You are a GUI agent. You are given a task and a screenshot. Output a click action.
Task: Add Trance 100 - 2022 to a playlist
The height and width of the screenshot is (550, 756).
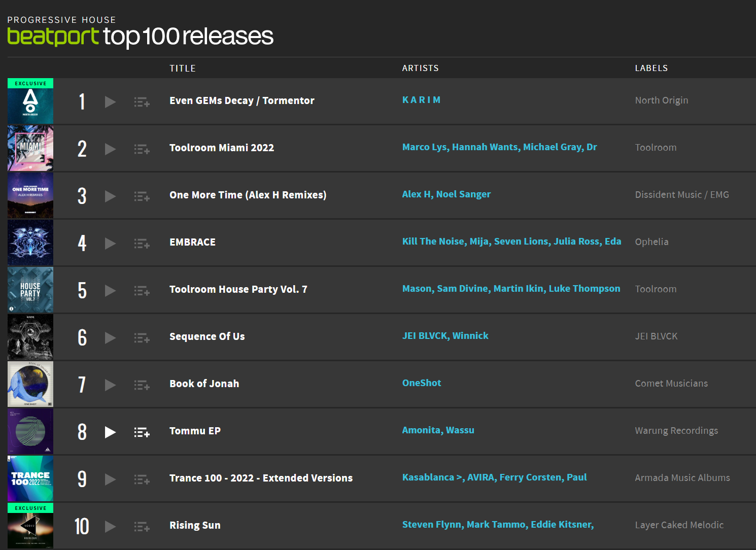point(142,479)
